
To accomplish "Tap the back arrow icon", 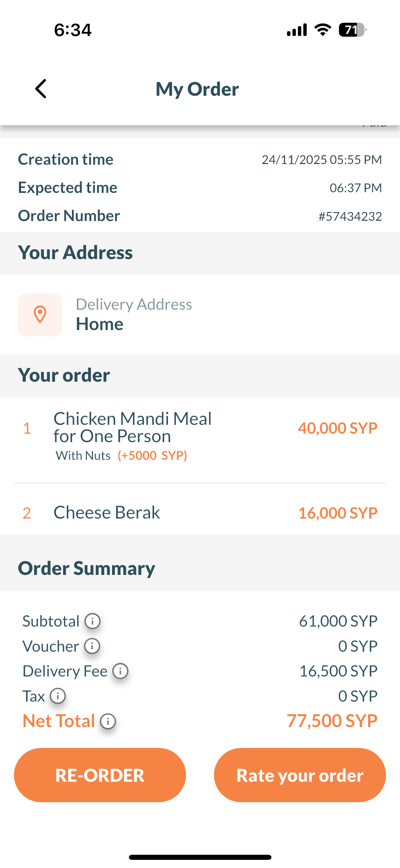I will coord(41,89).
